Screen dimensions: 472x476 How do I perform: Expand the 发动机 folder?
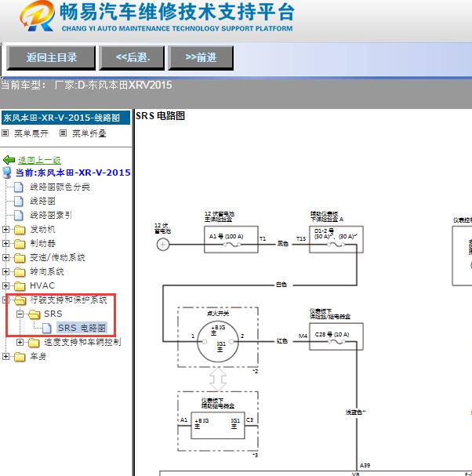5,229
